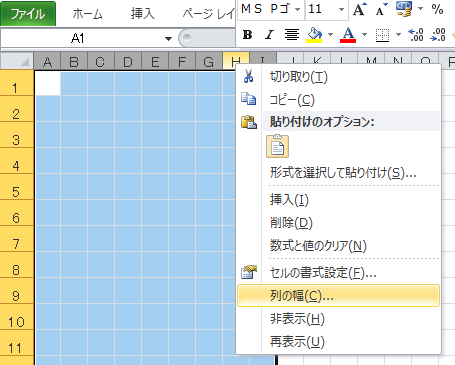This screenshot has height=365, width=455.
Task: Select row 10 header
Action: point(17,317)
